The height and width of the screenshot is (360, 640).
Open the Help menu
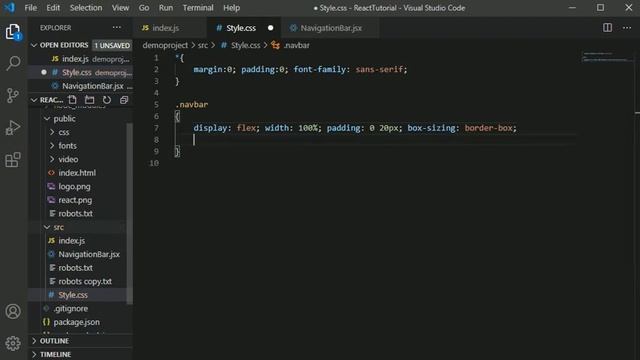[231, 8]
